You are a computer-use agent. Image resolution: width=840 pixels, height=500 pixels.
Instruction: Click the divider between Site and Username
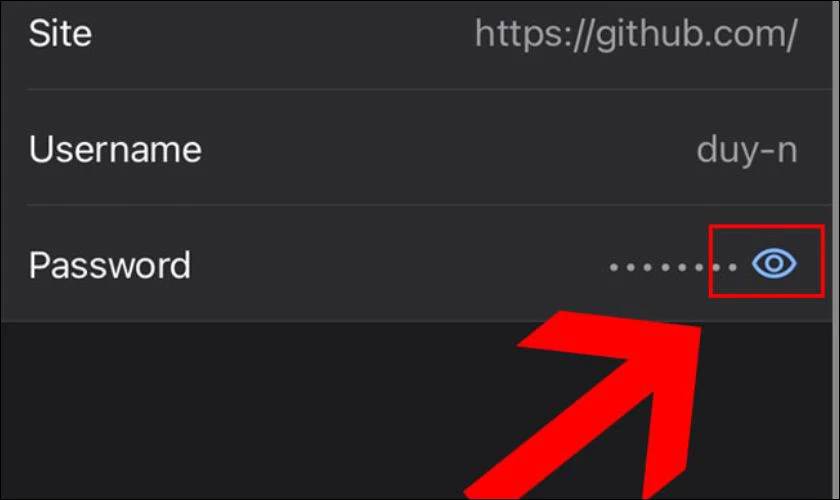[x=429, y=89]
